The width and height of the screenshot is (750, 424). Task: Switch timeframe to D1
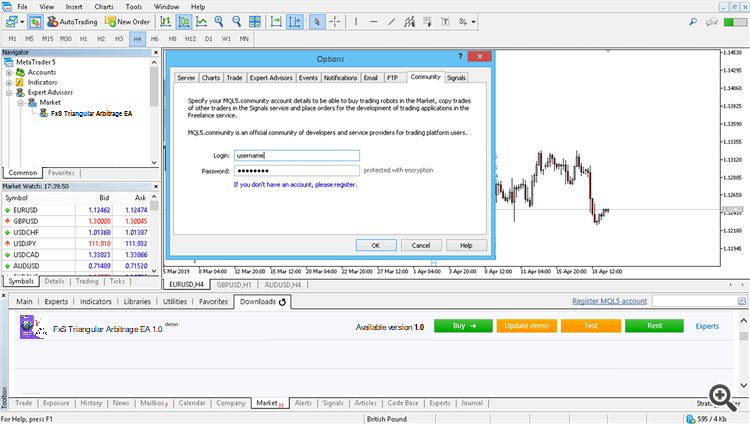[209, 39]
